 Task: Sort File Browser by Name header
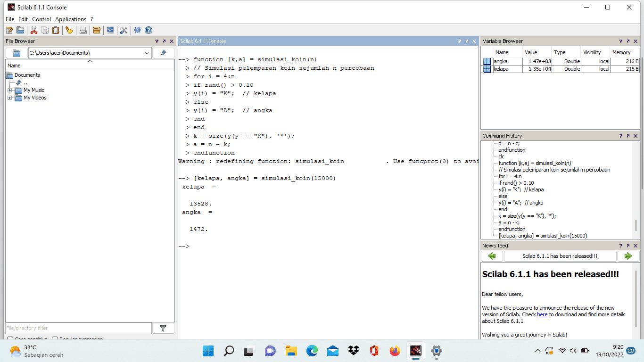pos(90,66)
